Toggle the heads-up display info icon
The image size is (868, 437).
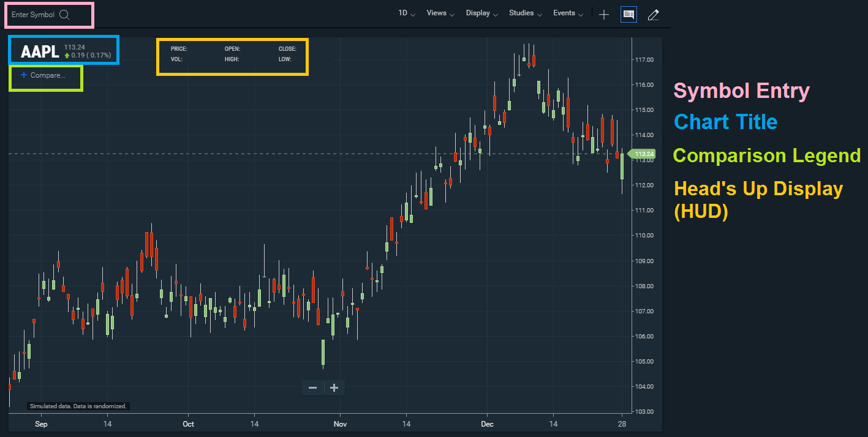pyautogui.click(x=628, y=15)
